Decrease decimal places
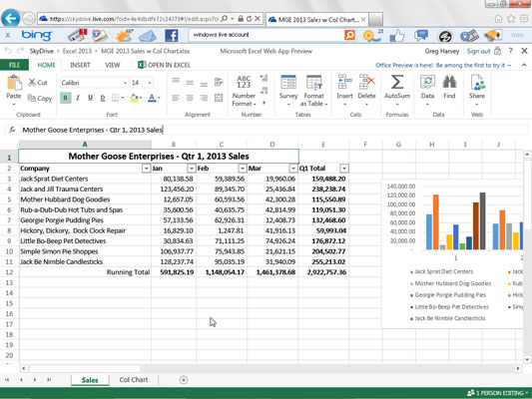Screen dimensions: 532x399 pos(264,91)
